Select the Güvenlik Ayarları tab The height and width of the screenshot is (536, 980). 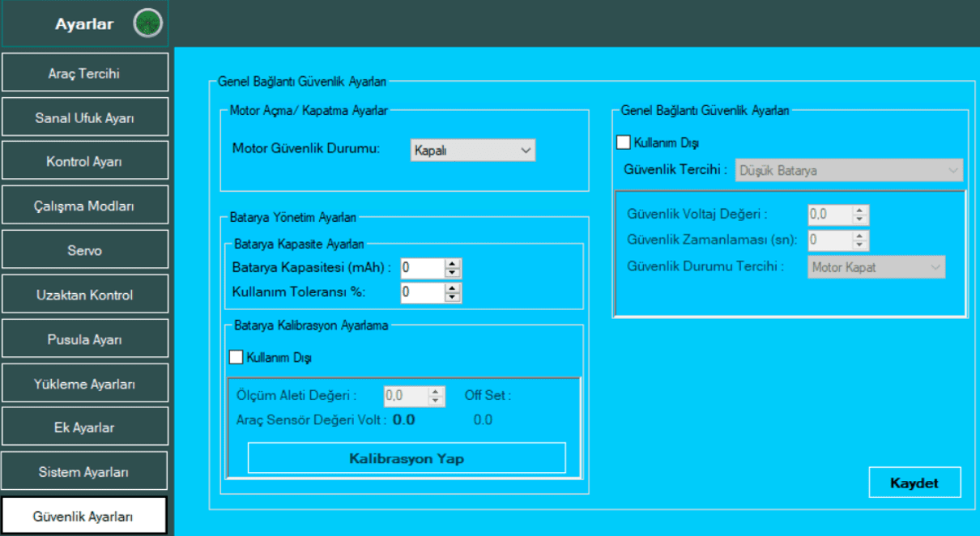pyautogui.click(x=85, y=516)
